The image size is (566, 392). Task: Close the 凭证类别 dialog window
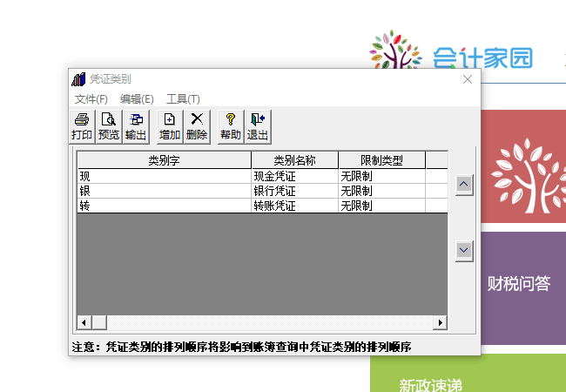(x=468, y=79)
